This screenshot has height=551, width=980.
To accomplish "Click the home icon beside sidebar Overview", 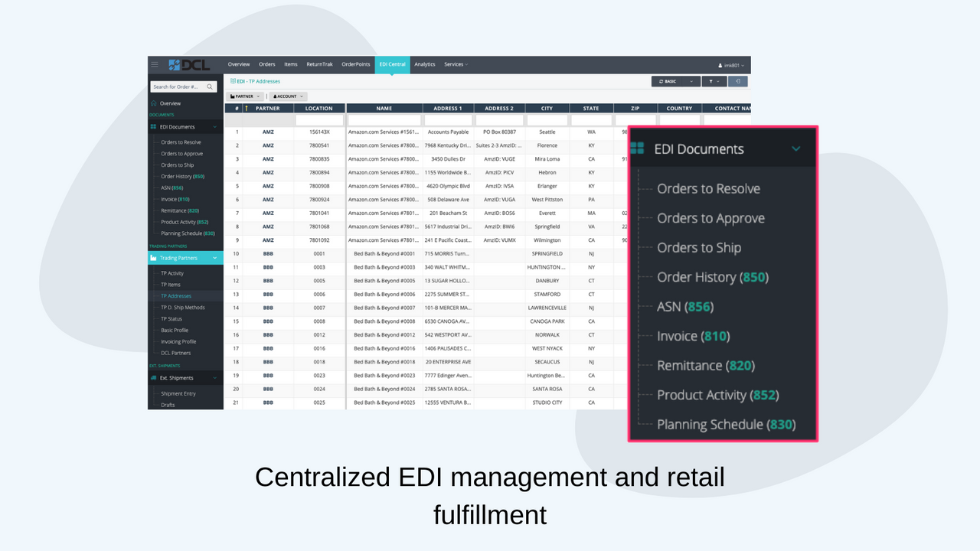I will (154, 103).
